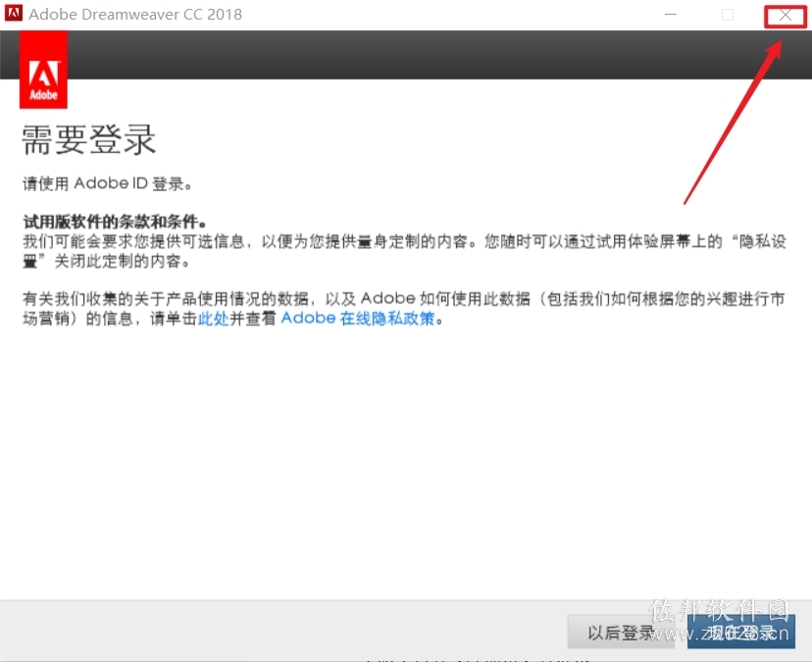The height and width of the screenshot is (662, 812).
Task: Click the text 请使用 Adobe ID 登录
Action: point(107,183)
